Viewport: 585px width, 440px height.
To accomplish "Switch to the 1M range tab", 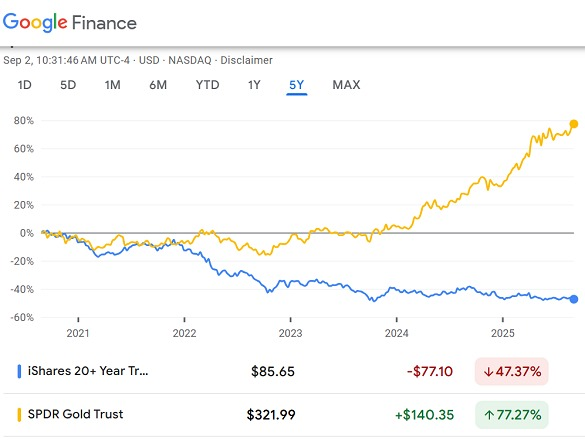I will (112, 85).
